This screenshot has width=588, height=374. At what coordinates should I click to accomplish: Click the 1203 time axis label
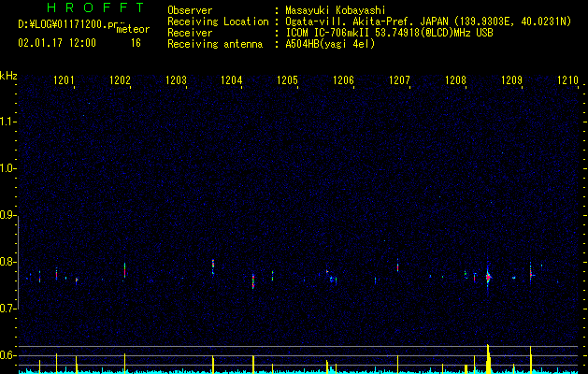point(176,79)
